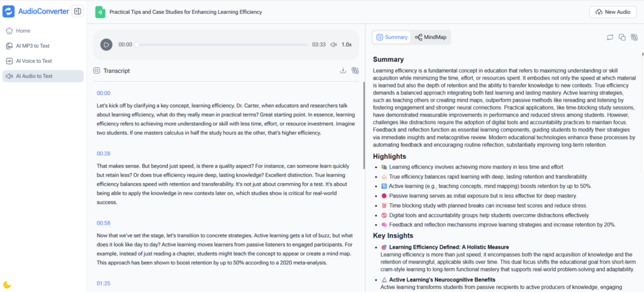This screenshot has height=292, width=644.
Task: Go to Home in sidebar
Action: (23, 30)
